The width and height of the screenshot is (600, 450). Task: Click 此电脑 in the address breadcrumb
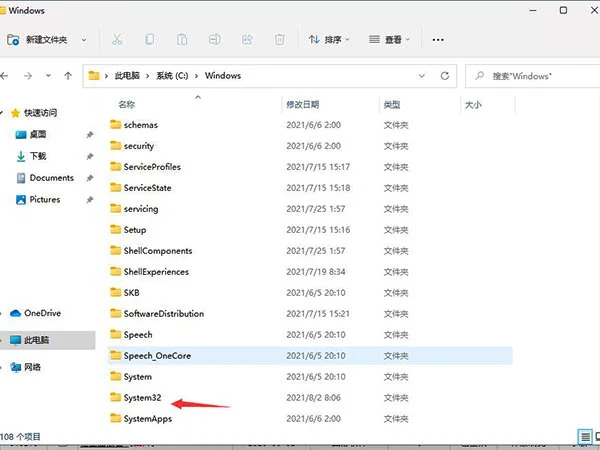point(127,76)
